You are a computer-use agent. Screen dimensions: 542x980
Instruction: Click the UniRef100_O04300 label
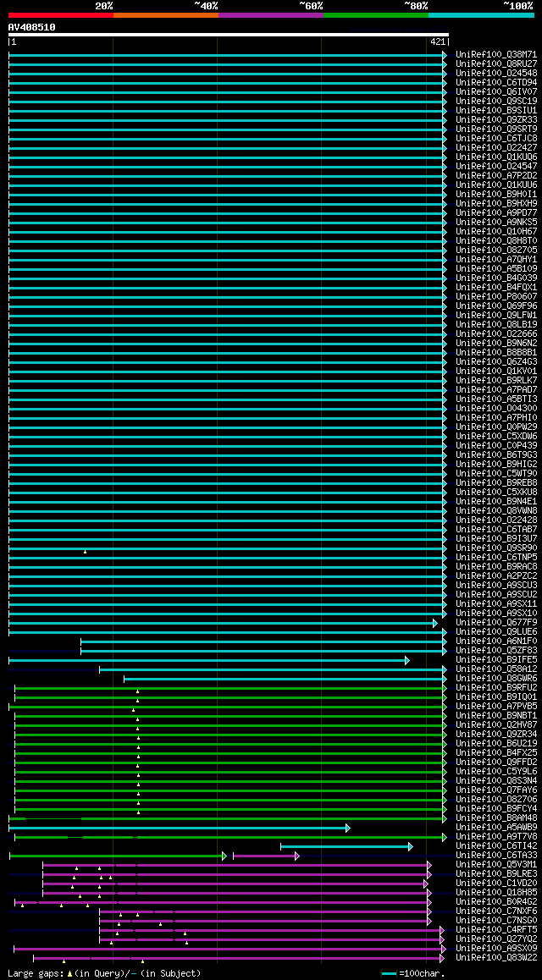point(496,408)
